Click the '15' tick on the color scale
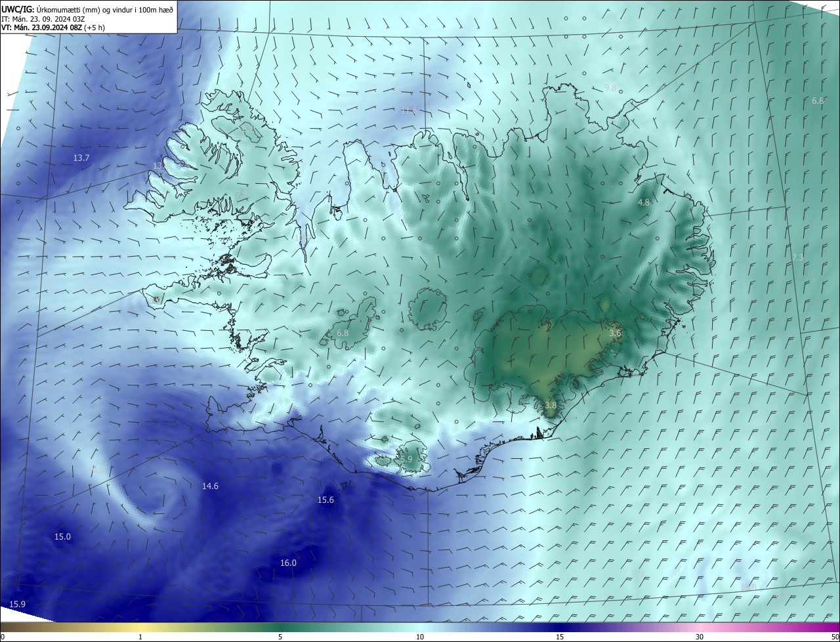The width and height of the screenshot is (840, 642). 560,637
